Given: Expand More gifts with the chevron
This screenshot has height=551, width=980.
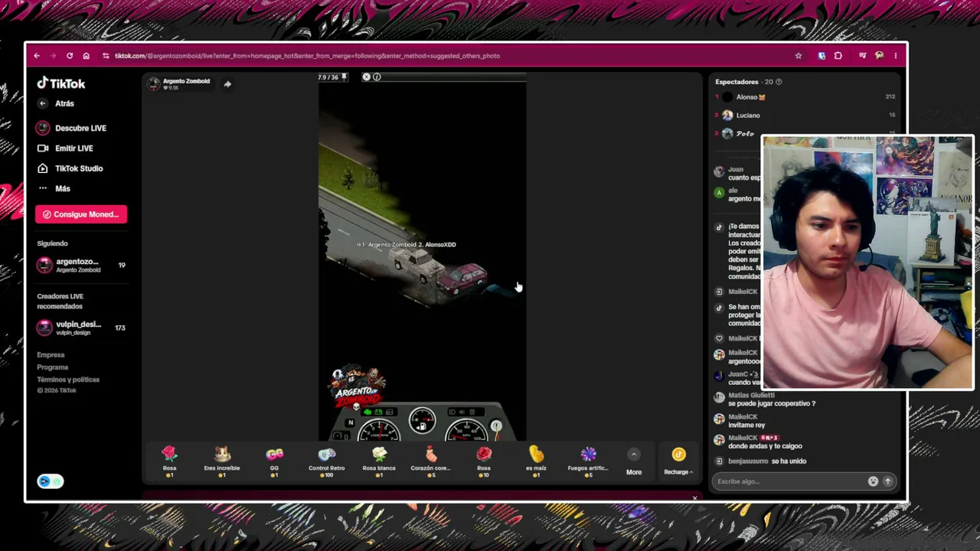Looking at the screenshot, I should click(634, 461).
